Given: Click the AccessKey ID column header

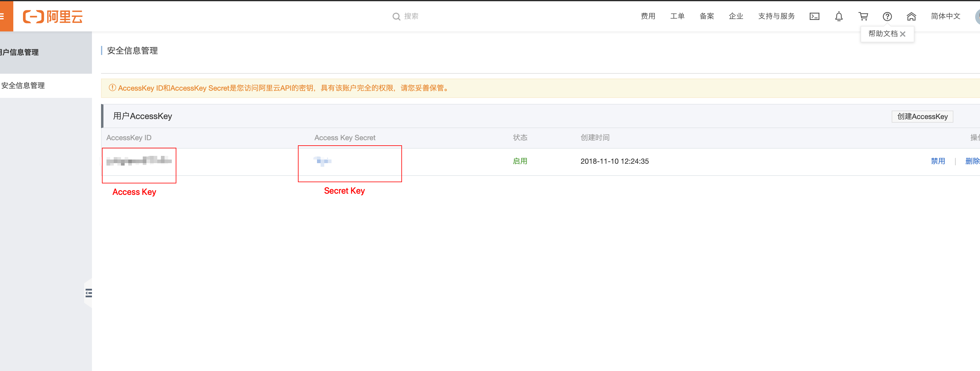Looking at the screenshot, I should click(129, 137).
